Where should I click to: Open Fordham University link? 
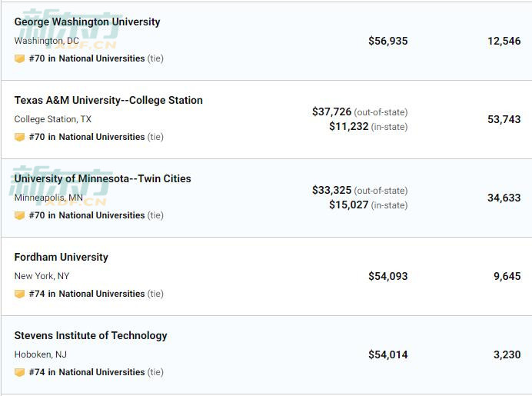61,258
